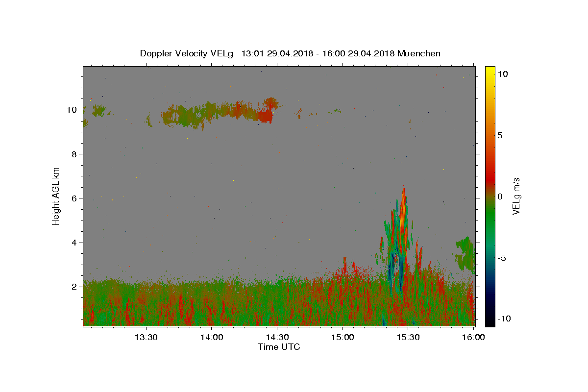Click the colorbar label '-5'
Image resolution: width=588 pixels, height=392 pixels.
pyautogui.click(x=502, y=258)
